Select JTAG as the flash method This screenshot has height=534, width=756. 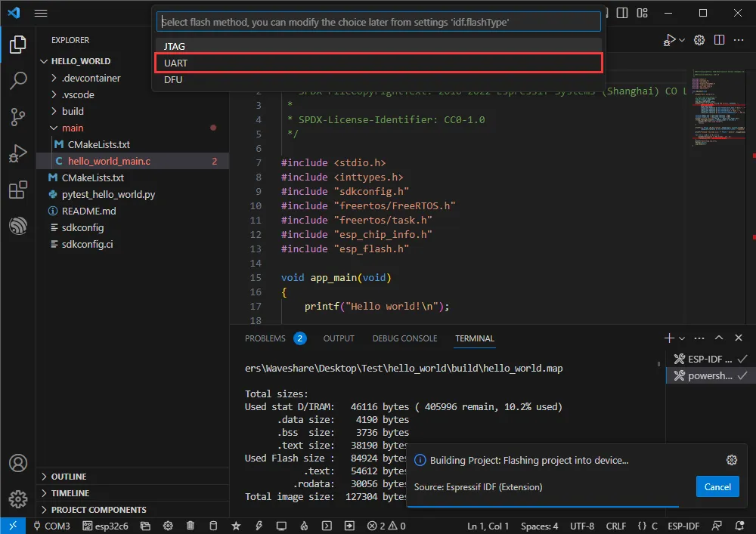click(x=378, y=46)
